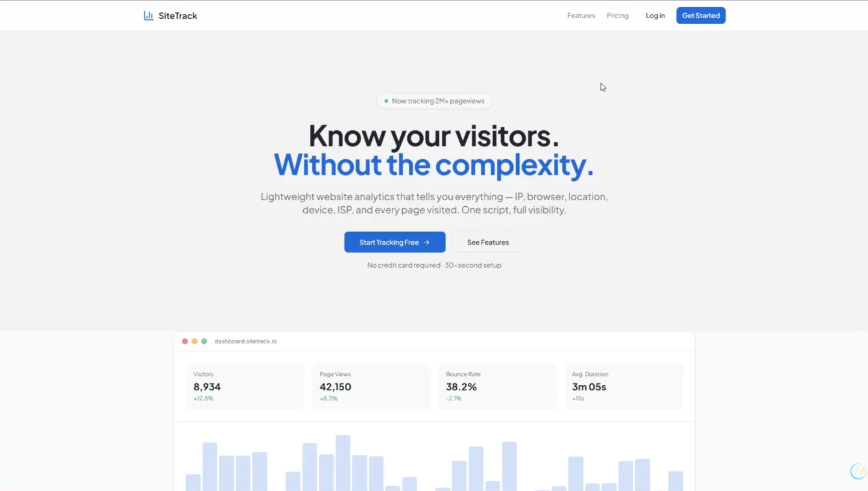Click the arrow icon in Start Tracking Free
This screenshot has width=868, height=491.
(x=427, y=242)
